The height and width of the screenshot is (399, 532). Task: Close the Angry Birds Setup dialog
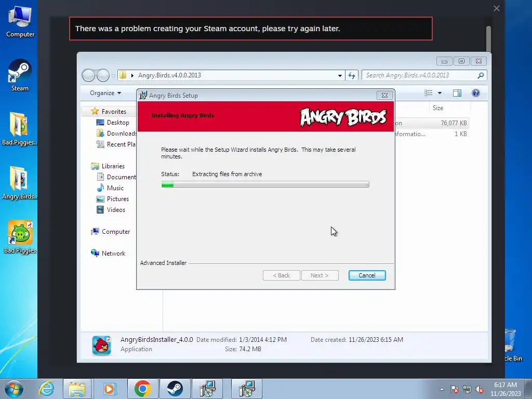click(384, 96)
